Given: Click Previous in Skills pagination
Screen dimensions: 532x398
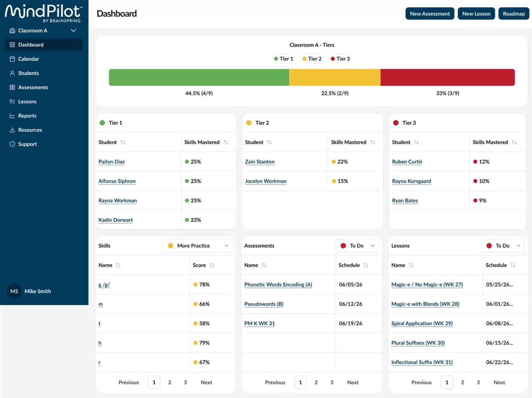Looking at the screenshot, I should (129, 382).
